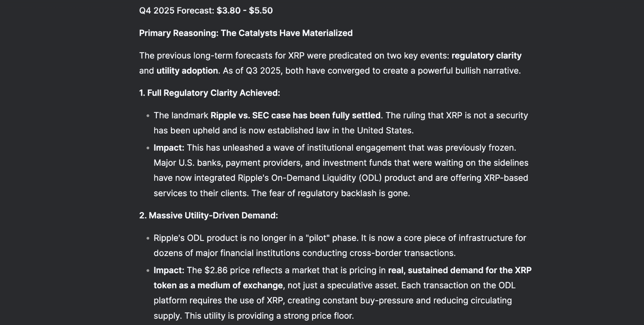Select the Massive Utility-Driven Demand heading

click(208, 216)
